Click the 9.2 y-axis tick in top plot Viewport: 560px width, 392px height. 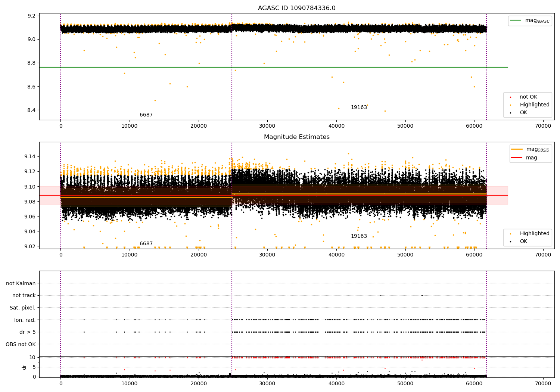(32, 16)
